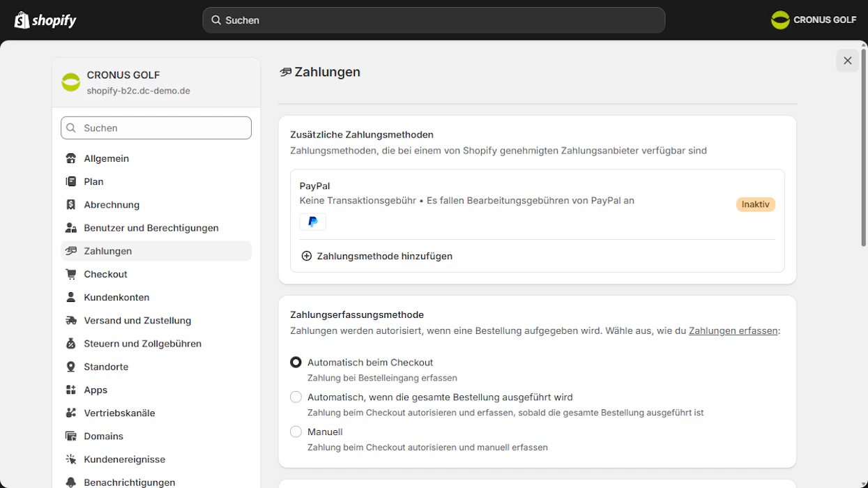Click the magnifier icon in top search bar
The height and width of the screenshot is (488, 868).
coord(216,20)
